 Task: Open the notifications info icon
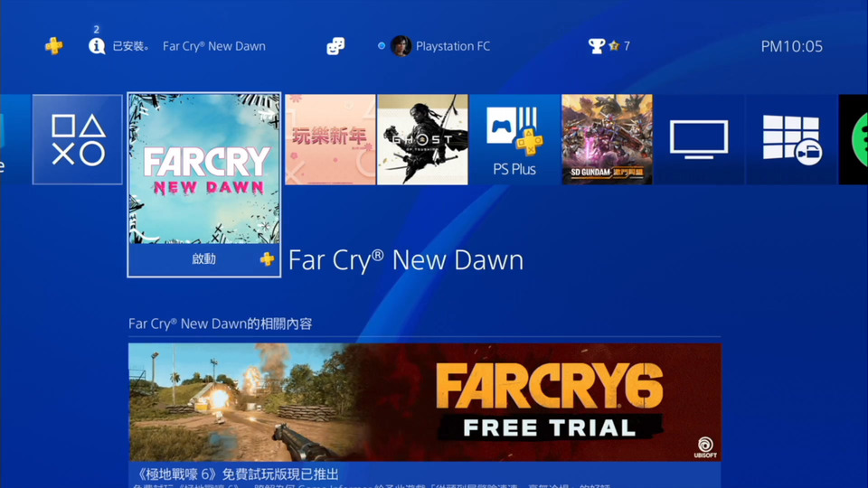coord(97,46)
